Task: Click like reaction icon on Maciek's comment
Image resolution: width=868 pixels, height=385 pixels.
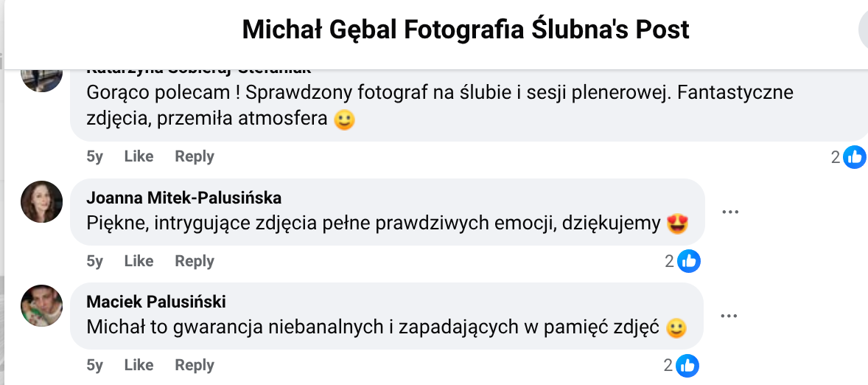Action: click(688, 364)
